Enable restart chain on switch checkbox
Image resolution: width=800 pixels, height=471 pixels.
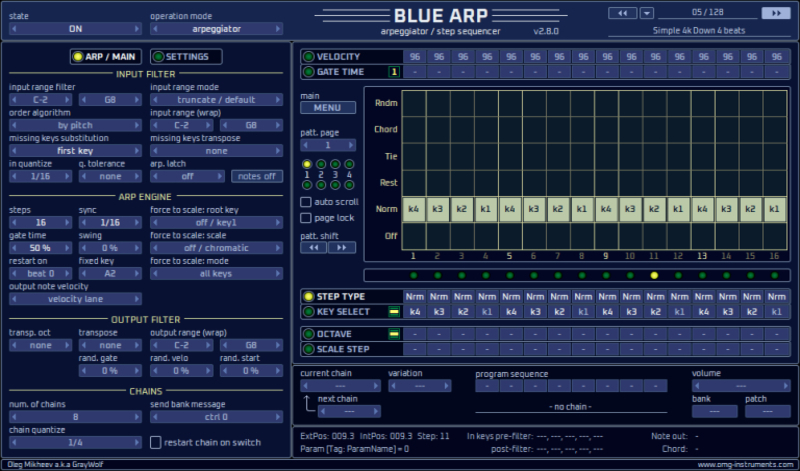tap(156, 442)
